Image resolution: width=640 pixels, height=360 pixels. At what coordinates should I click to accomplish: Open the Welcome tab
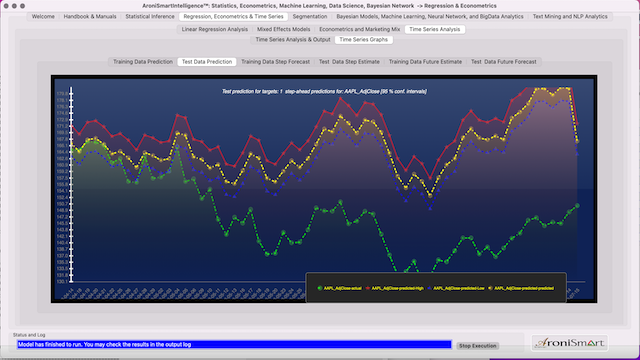click(x=43, y=17)
